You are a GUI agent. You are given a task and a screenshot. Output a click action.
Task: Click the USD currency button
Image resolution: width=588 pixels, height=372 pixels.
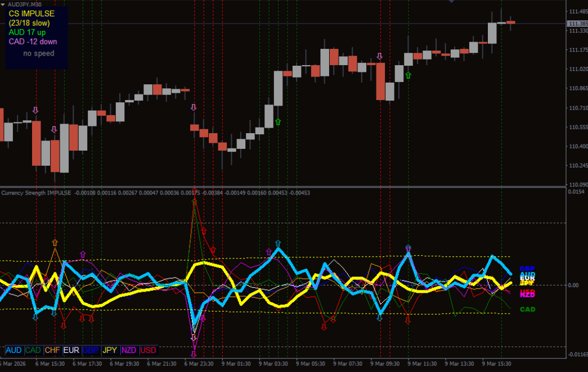149,350
